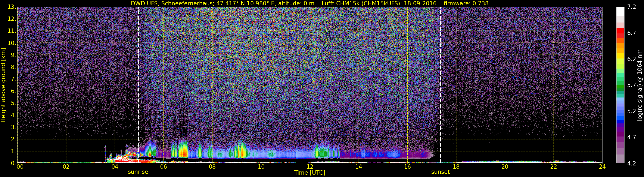Image resolution: width=644 pixels, height=177 pixels.
Task: Click the height axis tick '11.'
Action: (x=12, y=31)
